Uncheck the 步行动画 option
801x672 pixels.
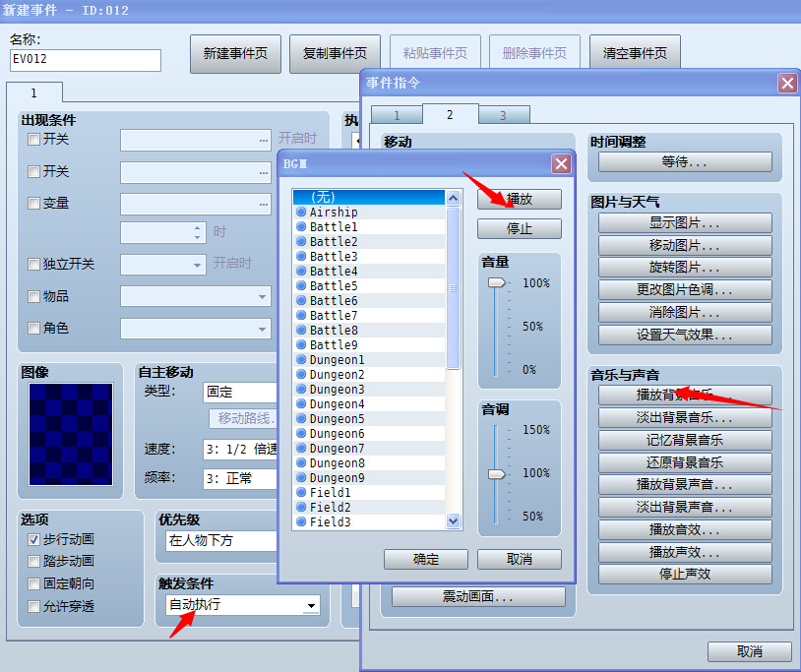(x=33, y=539)
